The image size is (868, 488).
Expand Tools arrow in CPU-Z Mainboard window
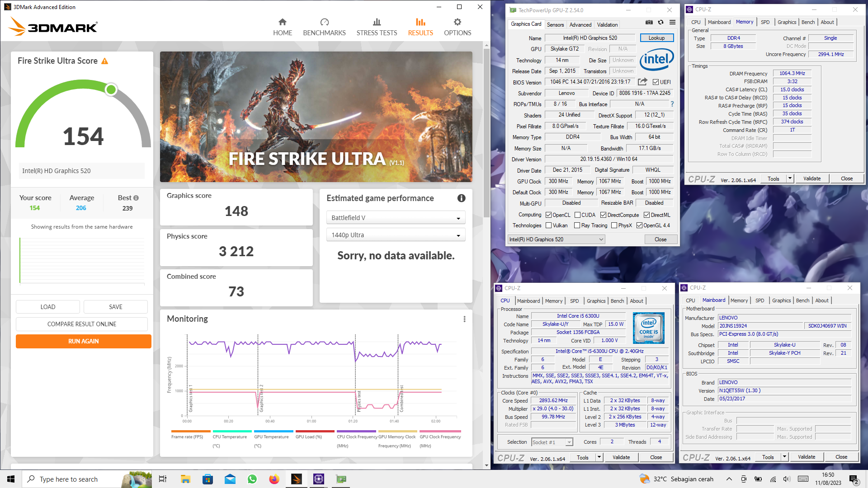point(784,457)
